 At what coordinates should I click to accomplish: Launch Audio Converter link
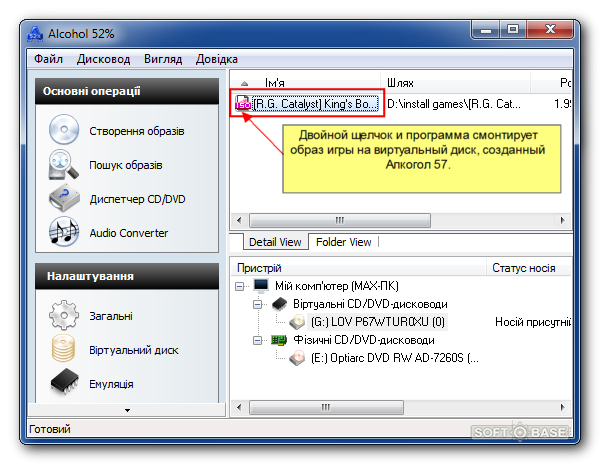coord(129,233)
